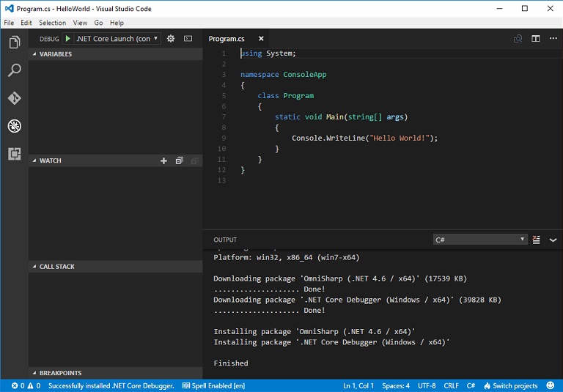
Task: Click Ln 1, Col 1 in status bar
Action: click(358, 386)
